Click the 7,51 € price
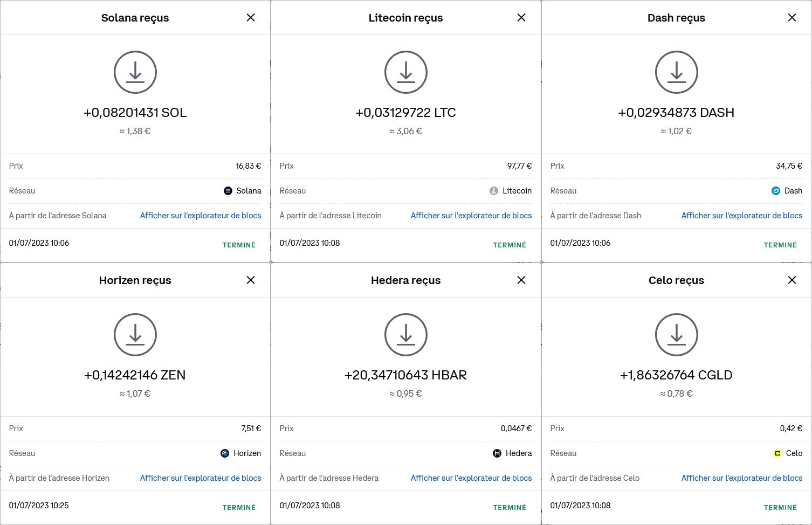The width and height of the screenshot is (812, 525). click(251, 429)
